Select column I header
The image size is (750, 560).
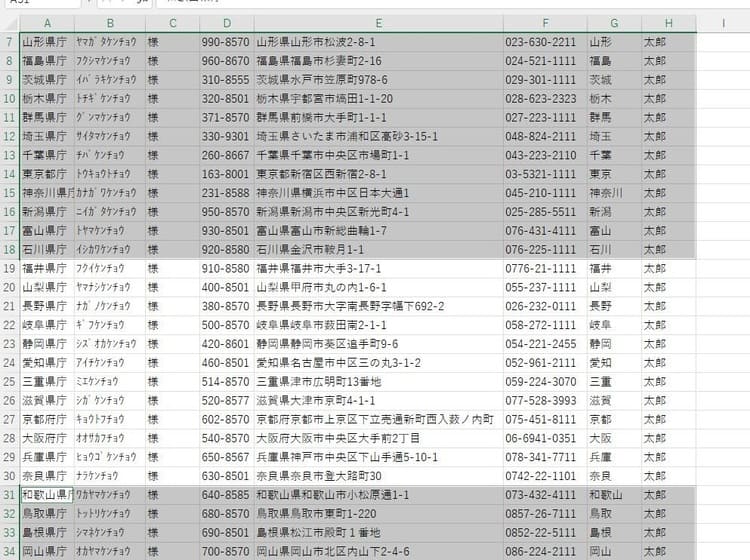pos(723,23)
